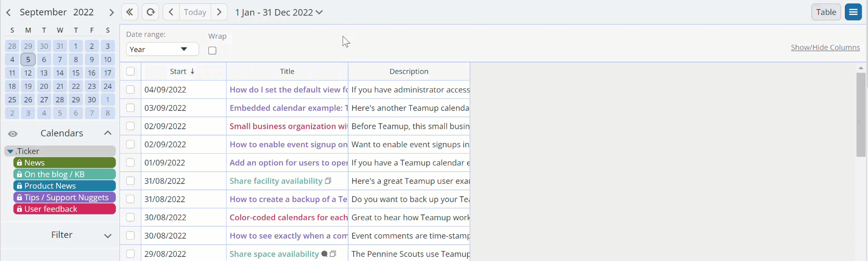This screenshot has height=261, width=868.
Task: Select the Tips / Support Nuggets calendar
Action: tap(64, 198)
